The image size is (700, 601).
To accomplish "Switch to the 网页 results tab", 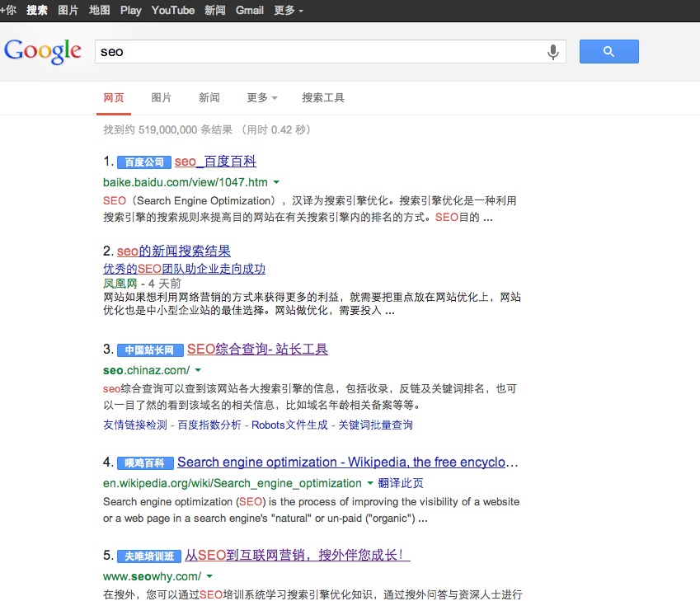I will click(x=114, y=97).
